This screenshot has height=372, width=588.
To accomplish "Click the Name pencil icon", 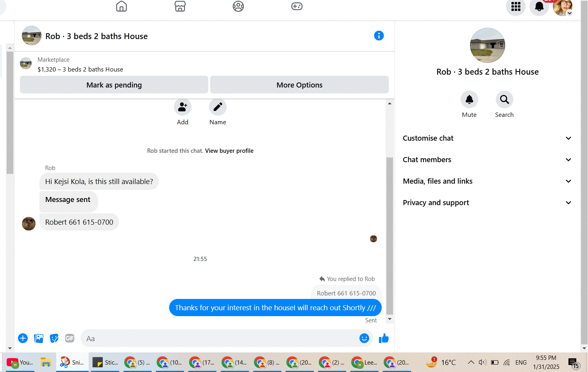I will [218, 107].
